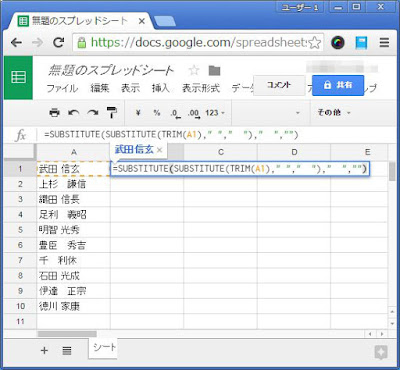Click the Explore icon at bottom right
The width and height of the screenshot is (400, 370).
(x=381, y=352)
